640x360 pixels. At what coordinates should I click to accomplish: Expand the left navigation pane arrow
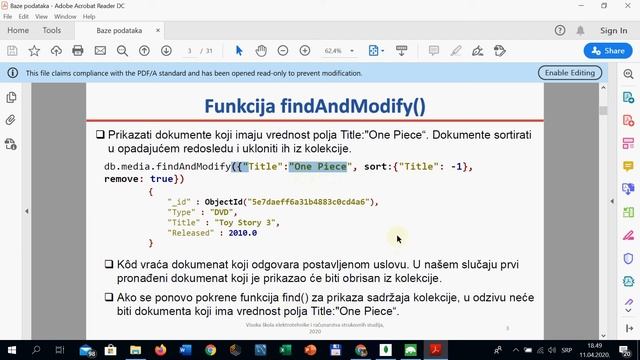coord(27,211)
